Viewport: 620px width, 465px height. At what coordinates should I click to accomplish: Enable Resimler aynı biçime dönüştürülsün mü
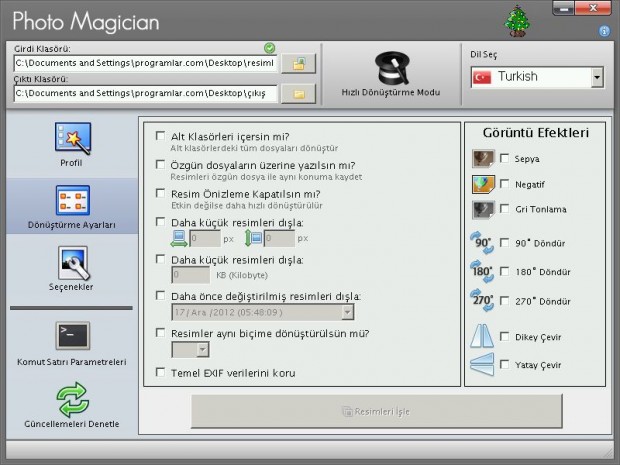160,333
